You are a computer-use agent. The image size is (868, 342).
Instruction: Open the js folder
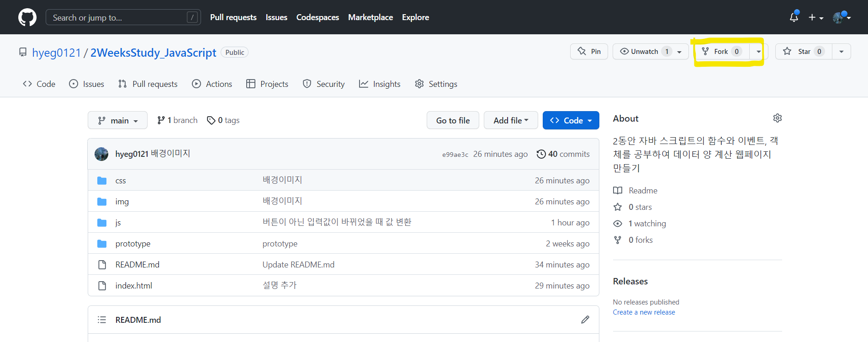pyautogui.click(x=118, y=223)
